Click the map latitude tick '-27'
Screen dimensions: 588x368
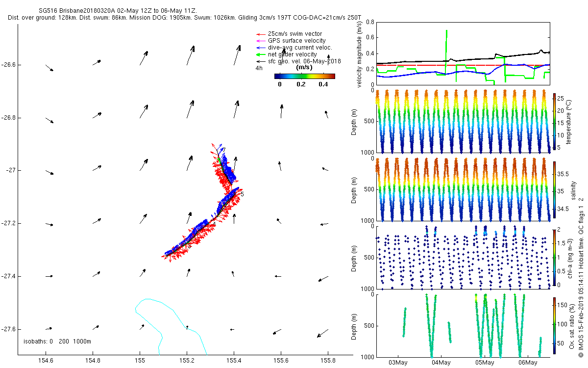(11, 170)
